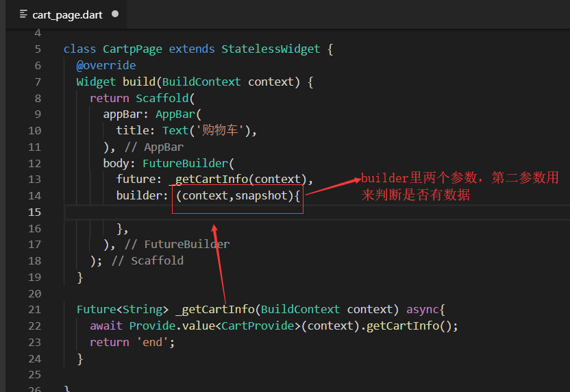Click the '购物车' string on line 10
This screenshot has height=392, width=570.
point(220,130)
